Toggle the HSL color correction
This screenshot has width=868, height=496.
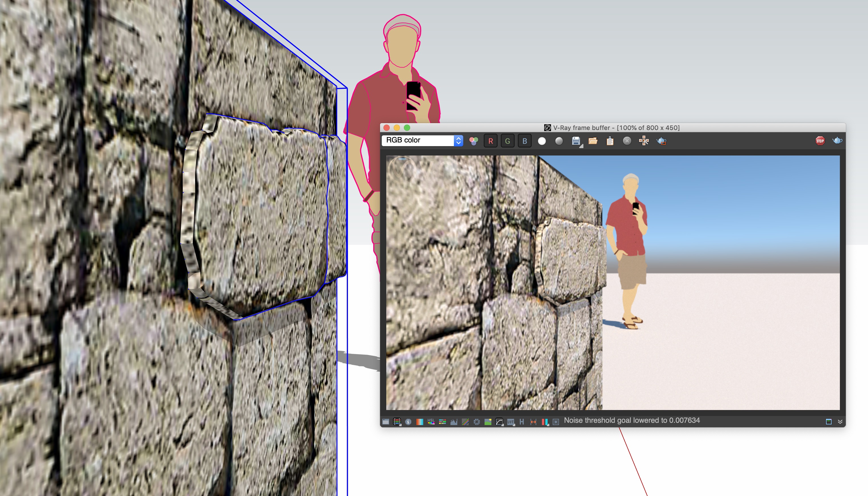431,422
